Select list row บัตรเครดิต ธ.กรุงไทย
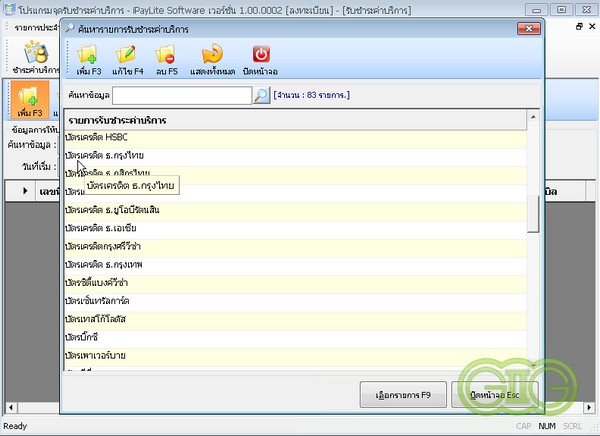Viewport: 600px width, 436px height. (x=295, y=155)
